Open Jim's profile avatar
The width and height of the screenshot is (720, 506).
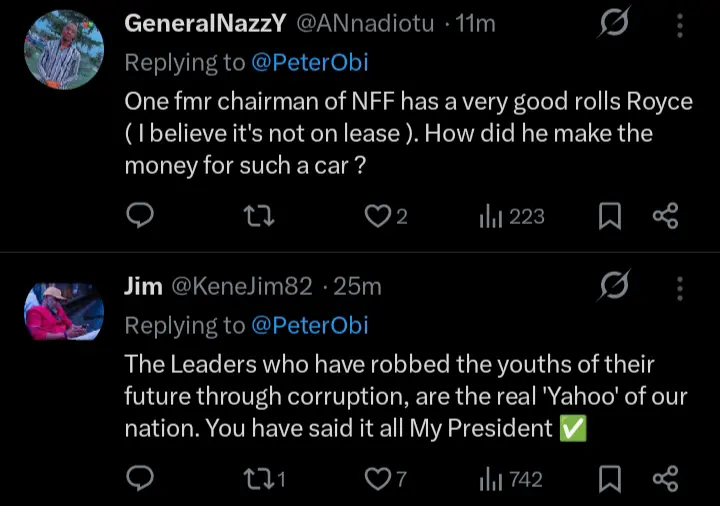point(63,312)
